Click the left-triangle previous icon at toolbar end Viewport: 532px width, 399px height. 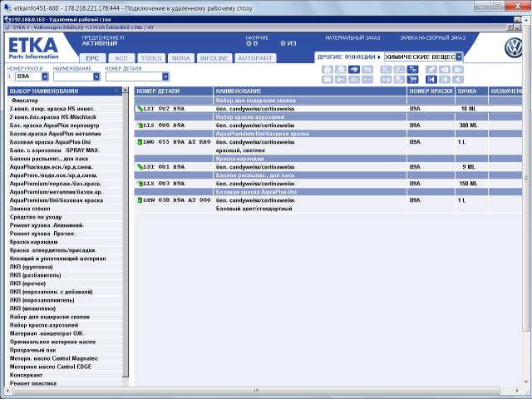458,80
